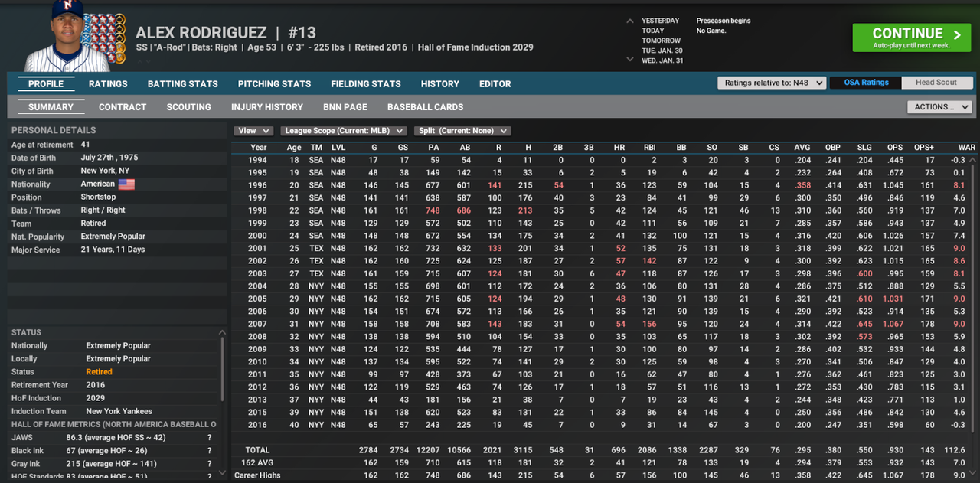Click the orange 'Retired' status value

click(99, 372)
